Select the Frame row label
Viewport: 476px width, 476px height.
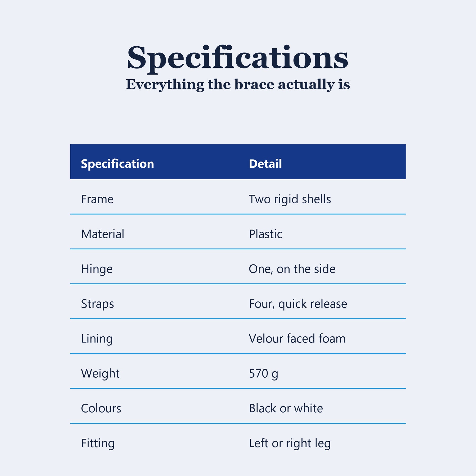click(x=97, y=199)
